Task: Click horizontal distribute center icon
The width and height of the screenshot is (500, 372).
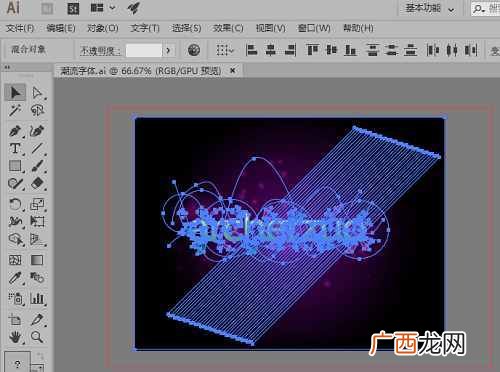Action: tap(452, 50)
